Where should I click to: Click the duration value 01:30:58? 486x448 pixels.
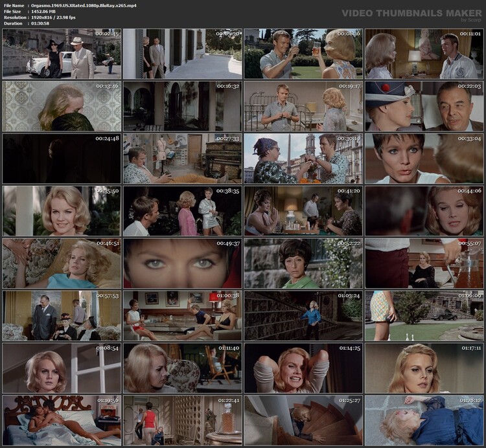[40, 23]
